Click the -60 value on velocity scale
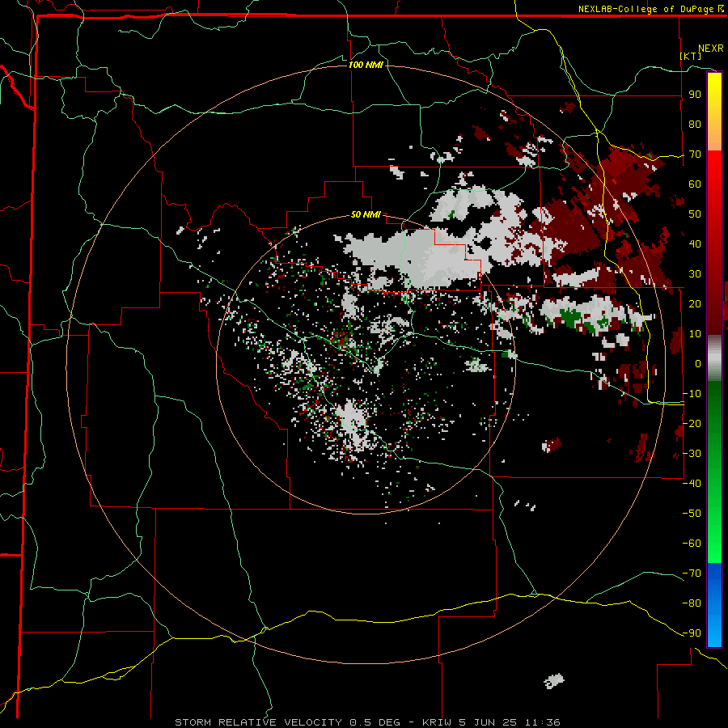The height and width of the screenshot is (728, 728). pos(692,544)
